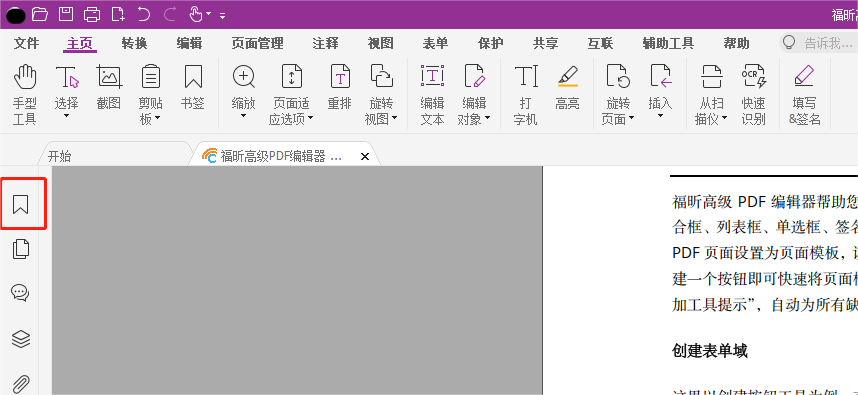
Task: Open the 填写&签名 fill and sign tool
Action: click(x=804, y=95)
